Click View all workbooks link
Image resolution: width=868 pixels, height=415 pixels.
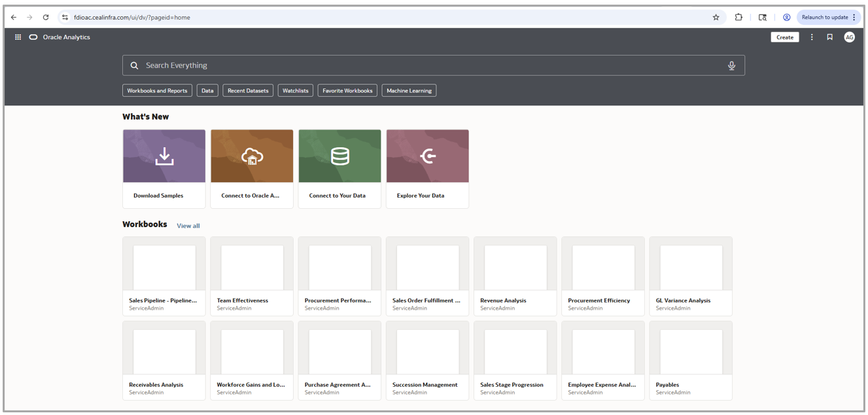click(188, 226)
